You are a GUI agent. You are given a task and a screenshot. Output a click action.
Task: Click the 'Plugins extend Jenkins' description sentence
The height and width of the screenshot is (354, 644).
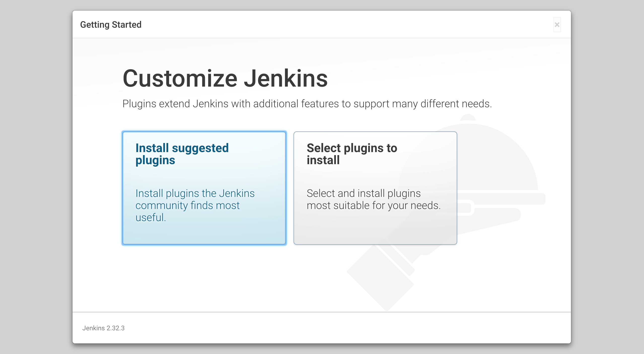pyautogui.click(x=307, y=104)
